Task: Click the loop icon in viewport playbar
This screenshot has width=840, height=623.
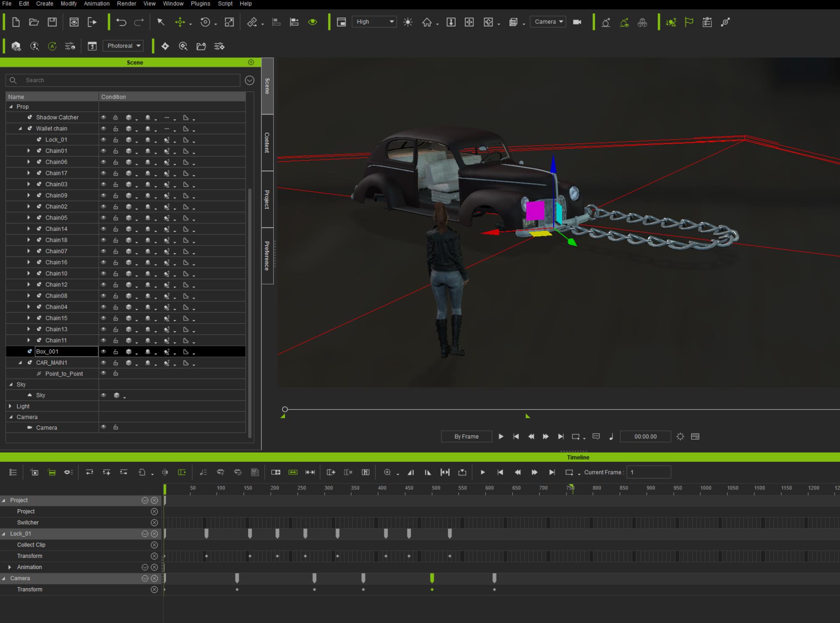Action: (576, 437)
